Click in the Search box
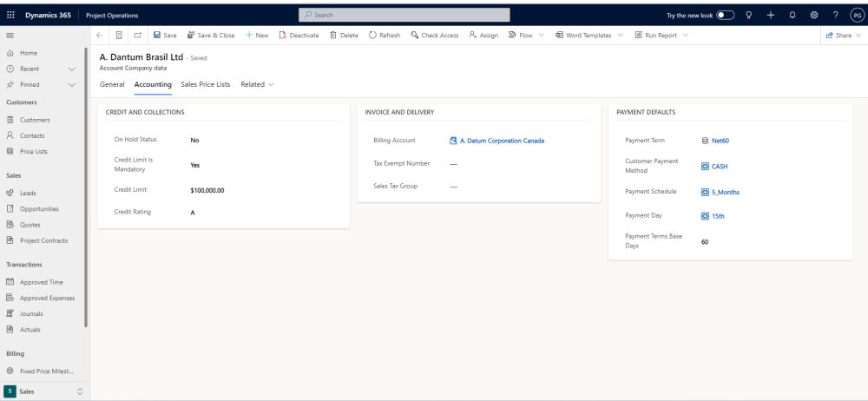 [404, 15]
